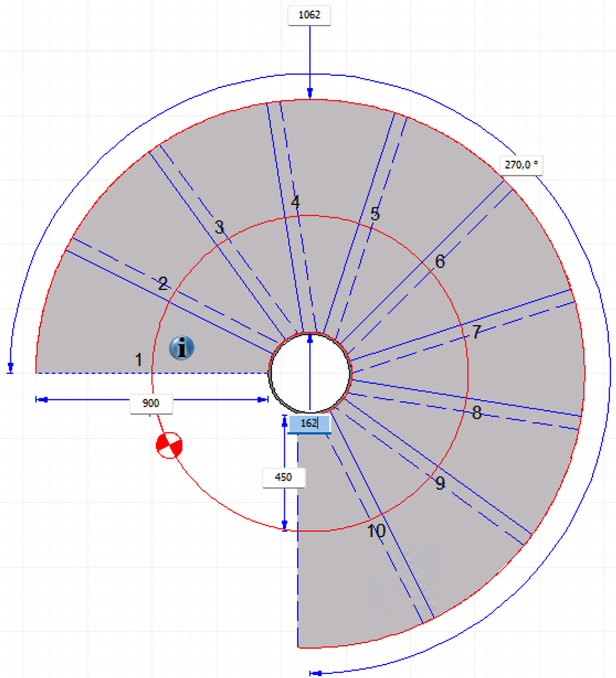
Task: Select step number 5 label
Action: point(375,214)
